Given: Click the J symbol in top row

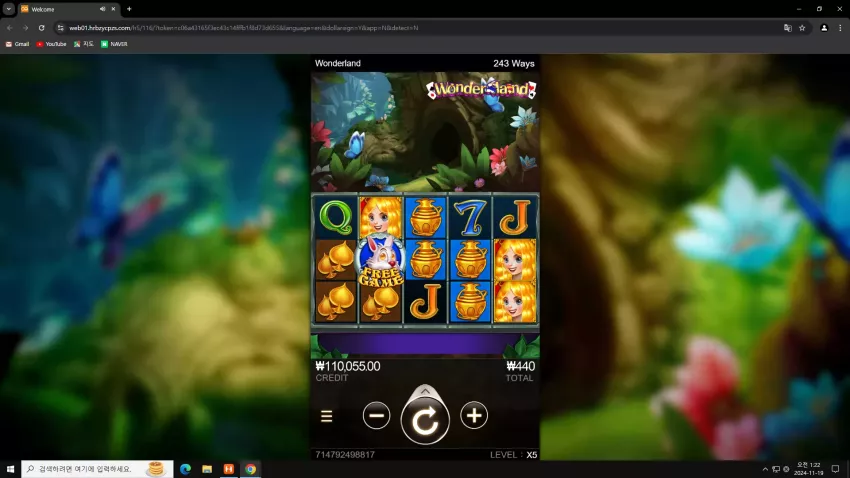Looking at the screenshot, I should (514, 217).
